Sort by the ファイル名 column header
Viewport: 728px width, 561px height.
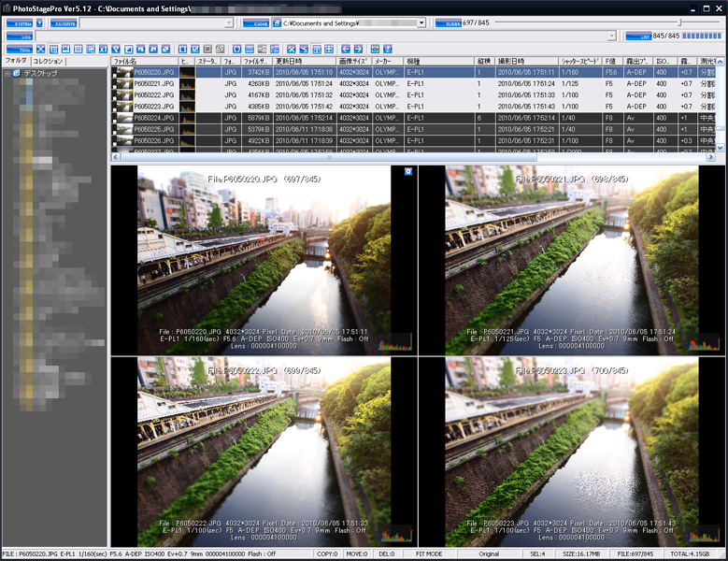tap(145, 62)
